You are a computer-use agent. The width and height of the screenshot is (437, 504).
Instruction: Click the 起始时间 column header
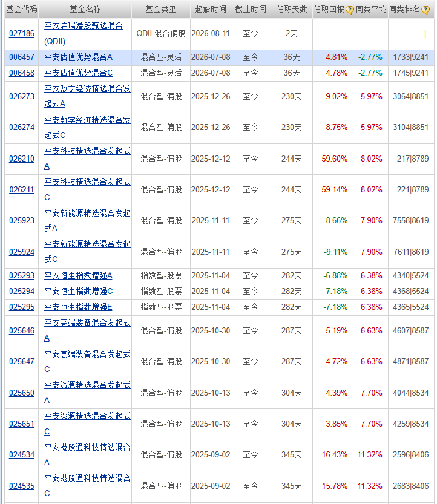pyautogui.click(x=211, y=10)
